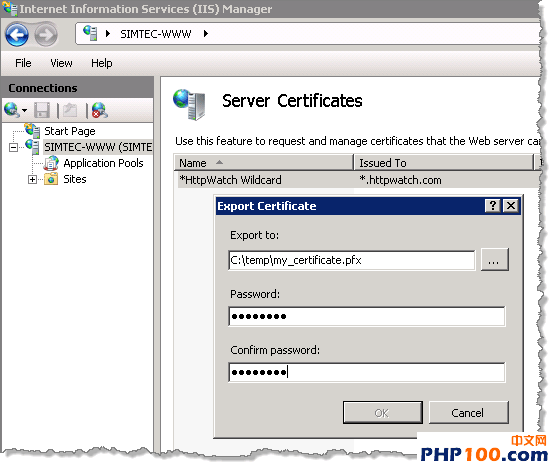Click the Delete Connection globe icon
The image size is (553, 466).
(100, 110)
